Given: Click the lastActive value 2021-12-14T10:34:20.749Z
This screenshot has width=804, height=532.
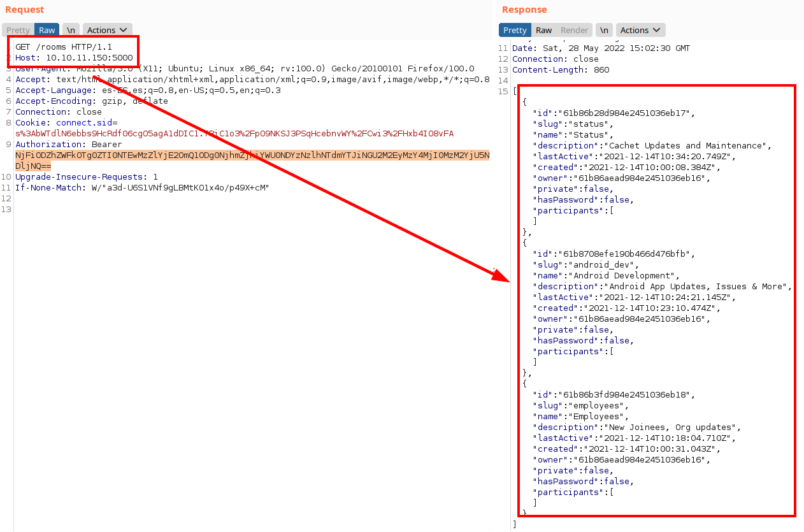Looking at the screenshot, I should (665, 157).
